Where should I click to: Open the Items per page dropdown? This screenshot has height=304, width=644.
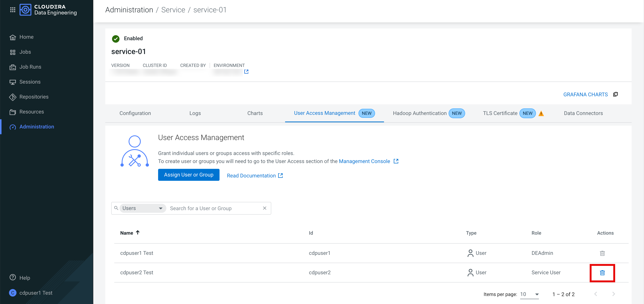[x=530, y=294]
